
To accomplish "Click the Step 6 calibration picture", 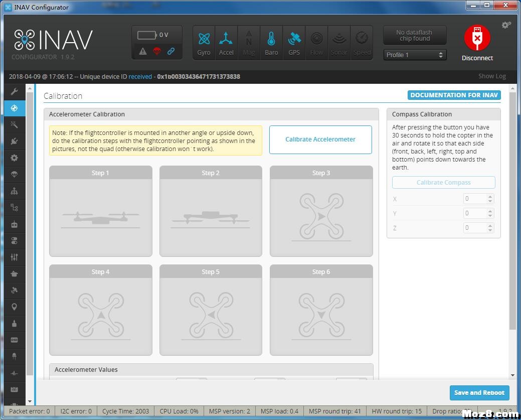I will click(x=321, y=310).
